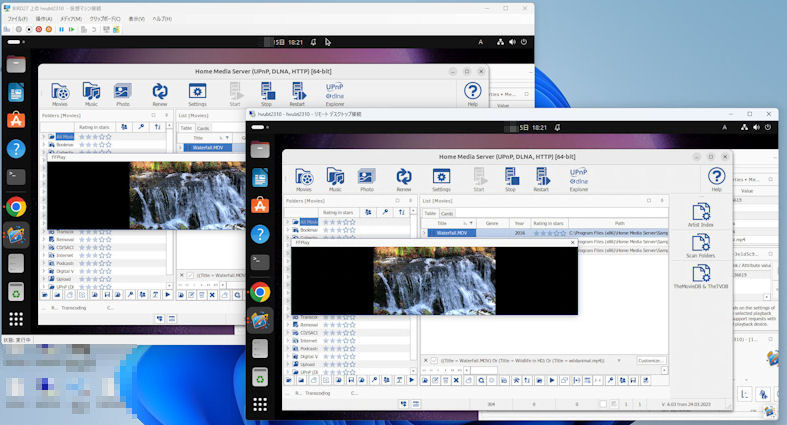
Task: Toggle the checkbox in the Remote Desktop status bar
Action: (603, 404)
